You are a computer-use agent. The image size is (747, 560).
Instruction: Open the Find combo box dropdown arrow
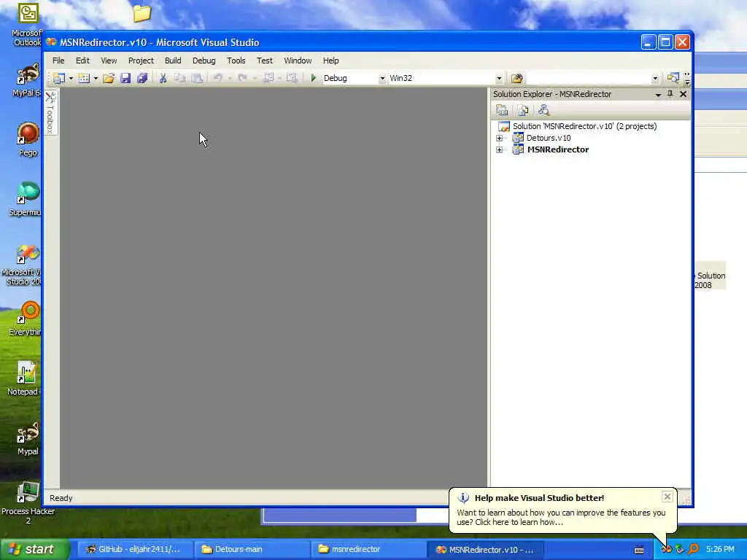click(x=655, y=79)
